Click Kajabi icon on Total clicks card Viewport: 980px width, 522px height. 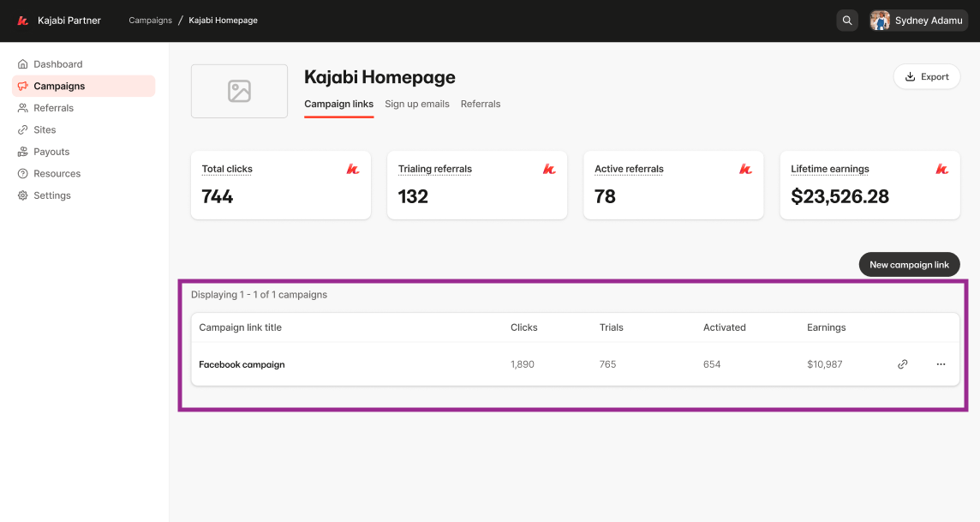click(353, 169)
